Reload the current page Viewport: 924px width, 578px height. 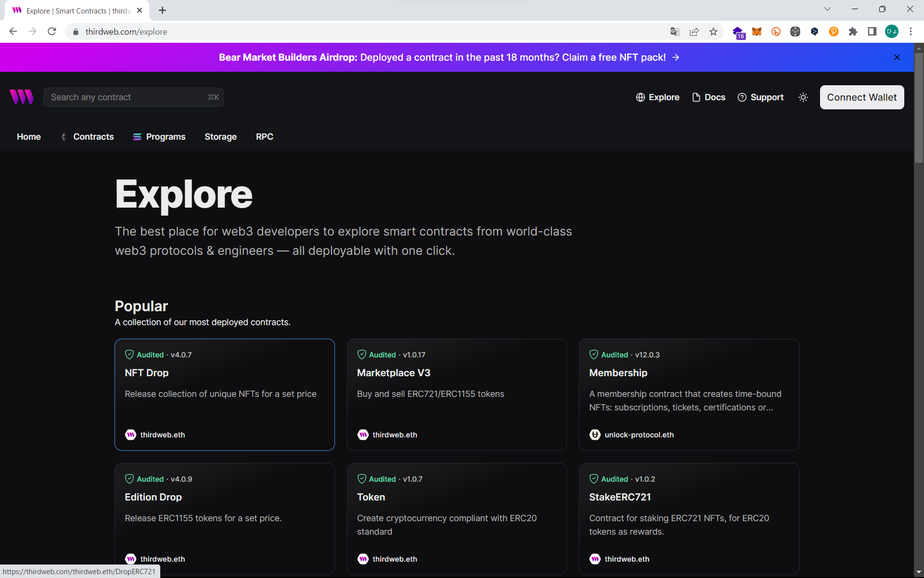click(x=52, y=32)
